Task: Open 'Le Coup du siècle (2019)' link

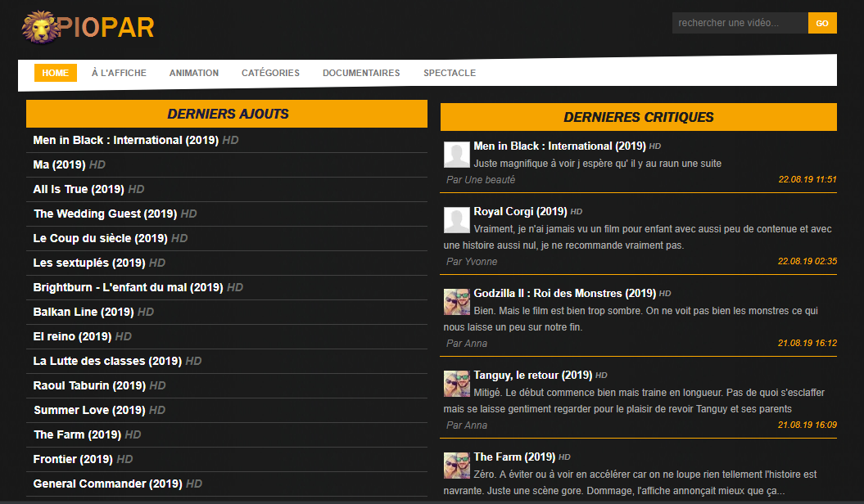Action: [x=100, y=238]
